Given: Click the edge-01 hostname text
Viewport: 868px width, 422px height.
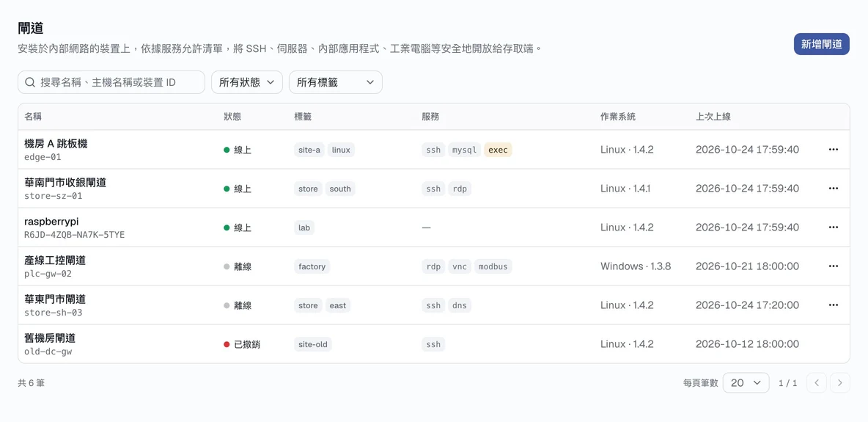Looking at the screenshot, I should [x=43, y=157].
